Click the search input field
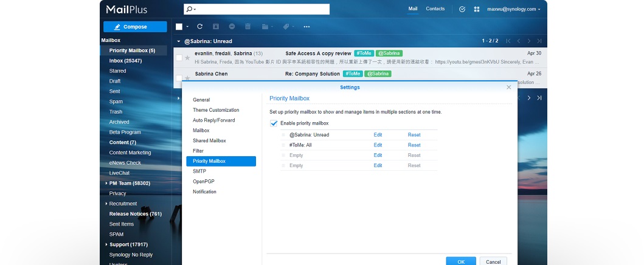This screenshot has height=265, width=644. pyautogui.click(x=257, y=9)
